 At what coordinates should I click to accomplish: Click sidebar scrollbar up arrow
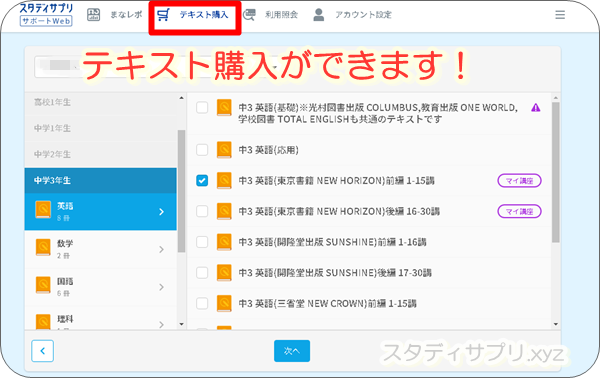(x=181, y=98)
